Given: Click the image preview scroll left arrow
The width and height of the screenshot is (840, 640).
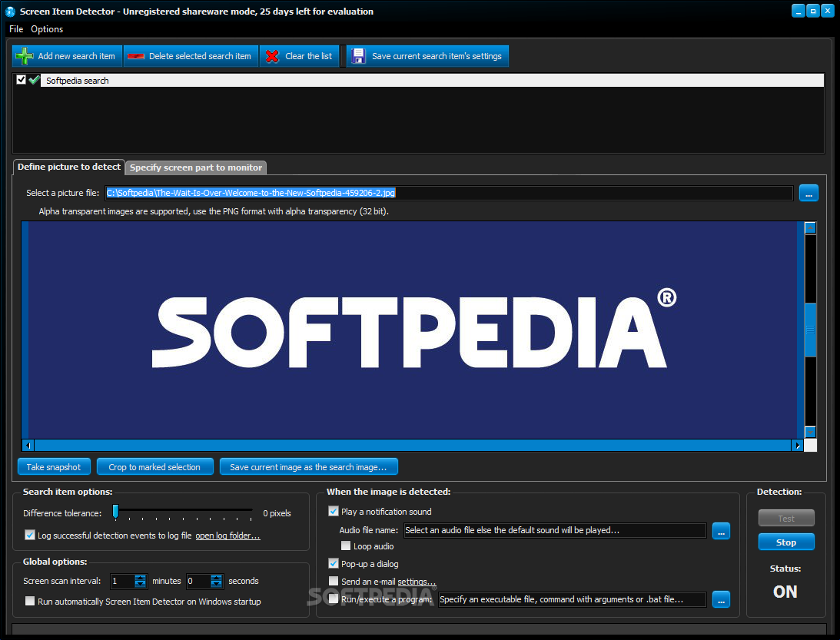Looking at the screenshot, I should click(28, 445).
